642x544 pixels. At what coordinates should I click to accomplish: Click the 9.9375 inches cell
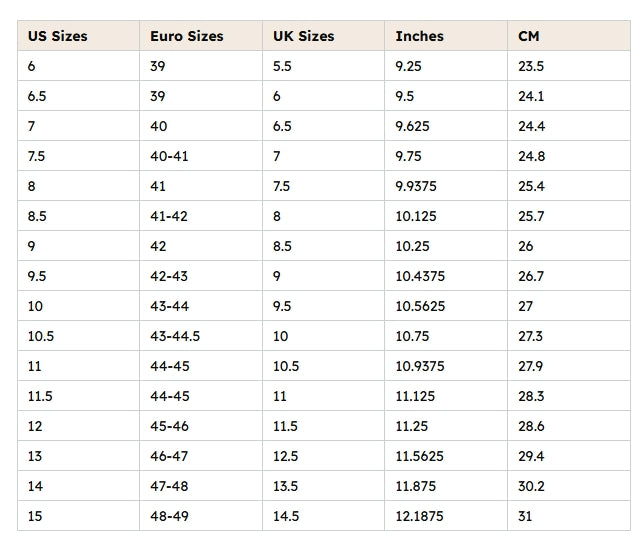pos(446,186)
